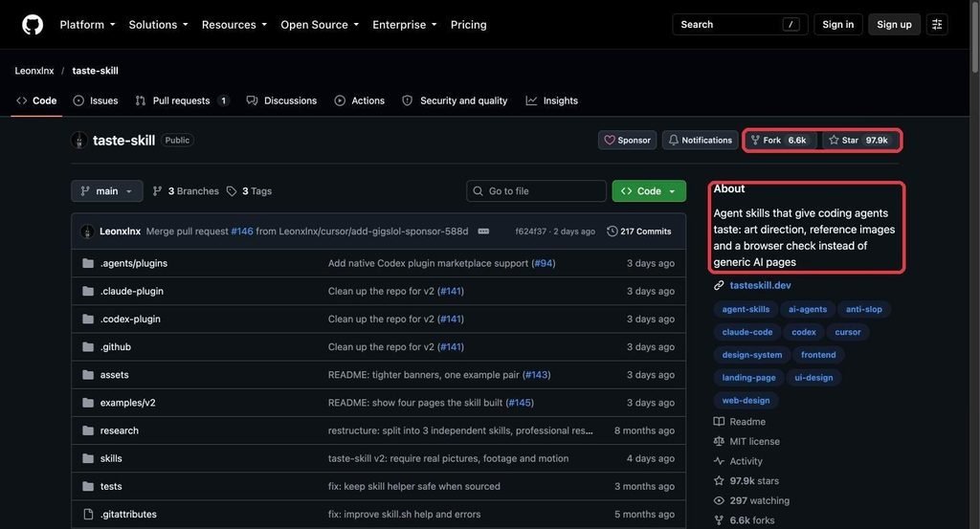Click the Notifications button
Image resolution: width=980 pixels, height=529 pixels.
tap(700, 140)
